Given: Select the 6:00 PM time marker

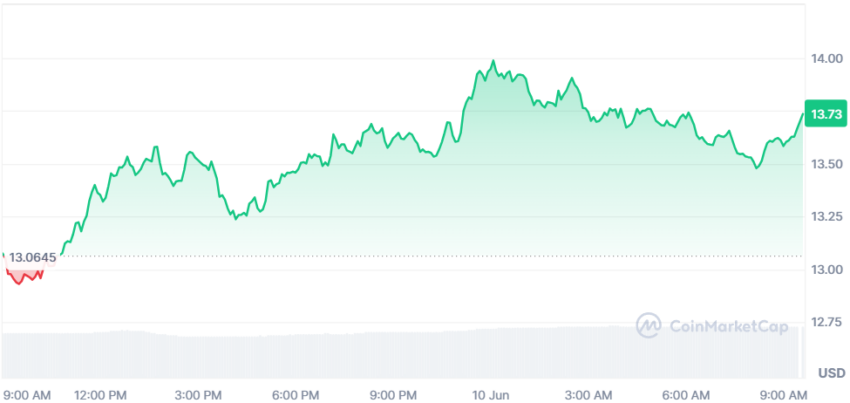Looking at the screenshot, I should tap(294, 393).
